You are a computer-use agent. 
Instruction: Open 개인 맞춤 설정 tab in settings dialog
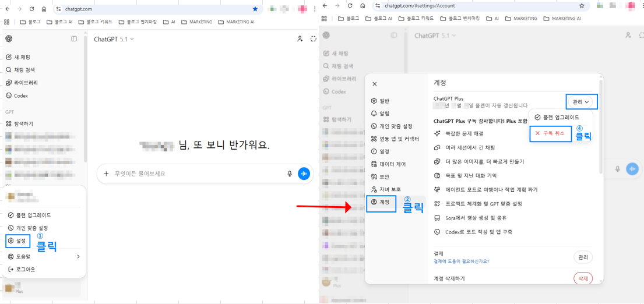pos(392,126)
